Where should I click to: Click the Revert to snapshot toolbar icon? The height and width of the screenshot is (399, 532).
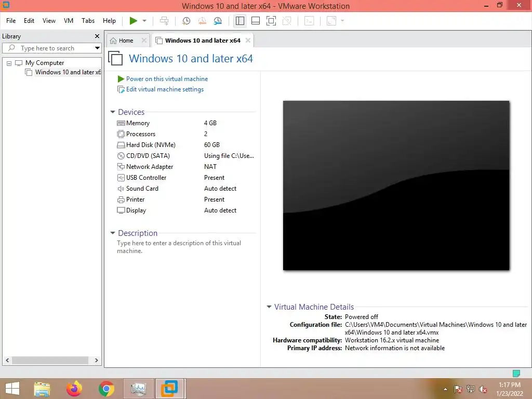(202, 21)
